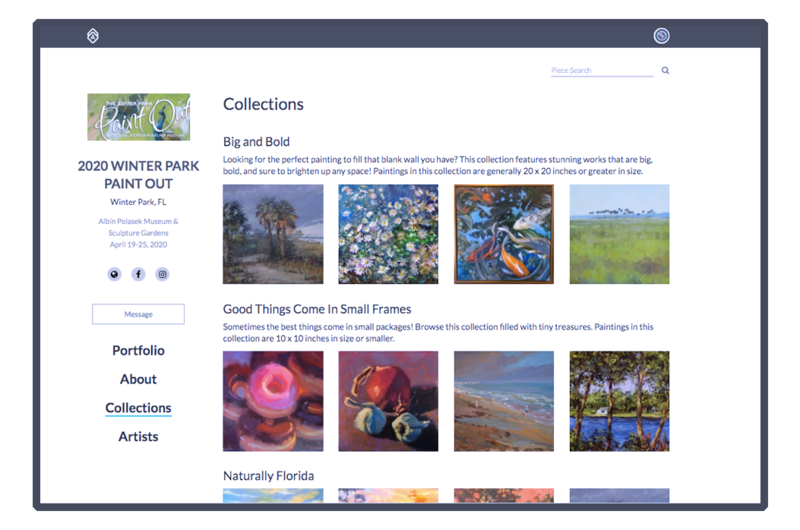This screenshot has width=800, height=530.
Task: Select the koi fish painting thumbnail
Action: 503,234
